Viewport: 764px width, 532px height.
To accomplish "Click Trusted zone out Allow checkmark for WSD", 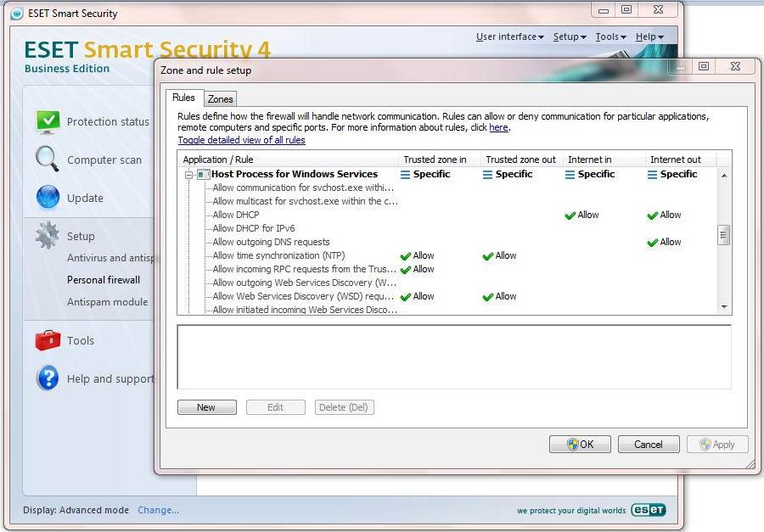I will tap(488, 297).
